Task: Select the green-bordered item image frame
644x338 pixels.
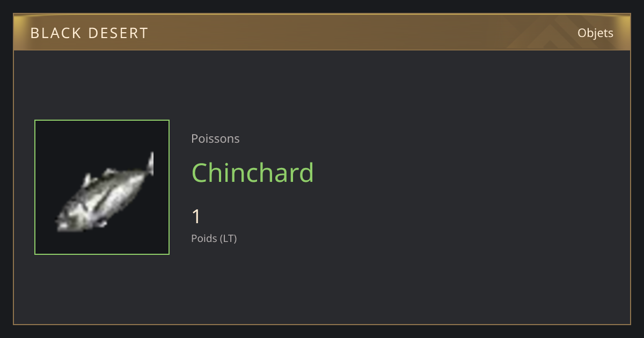Action: (x=102, y=187)
